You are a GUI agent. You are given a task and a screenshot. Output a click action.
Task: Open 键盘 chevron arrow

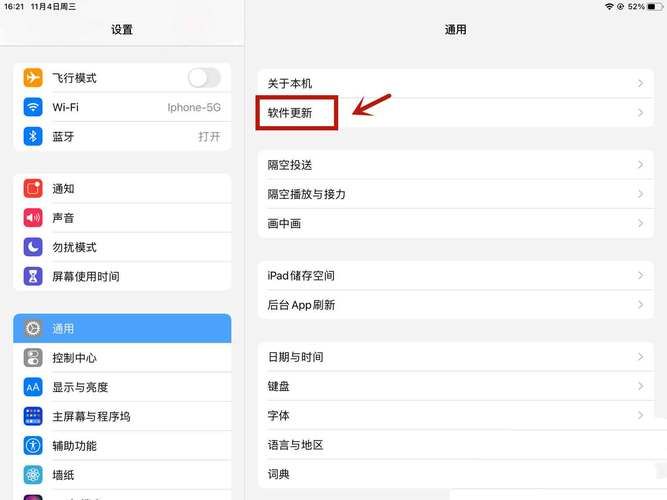click(x=640, y=386)
